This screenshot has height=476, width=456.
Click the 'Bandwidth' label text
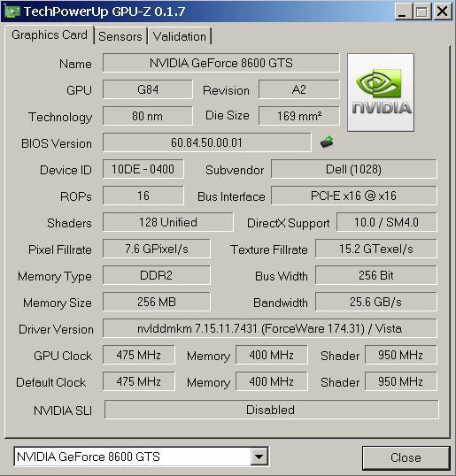coord(281,303)
